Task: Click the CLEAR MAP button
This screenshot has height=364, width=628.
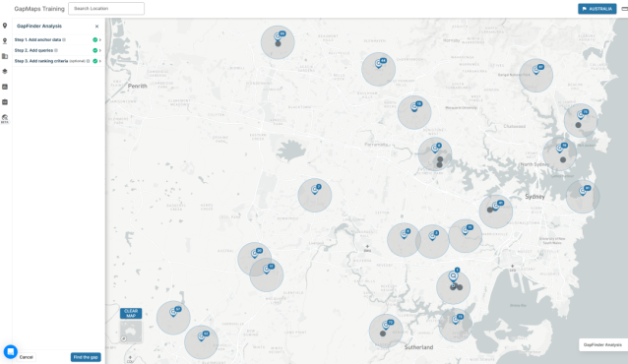Action: coord(131,313)
